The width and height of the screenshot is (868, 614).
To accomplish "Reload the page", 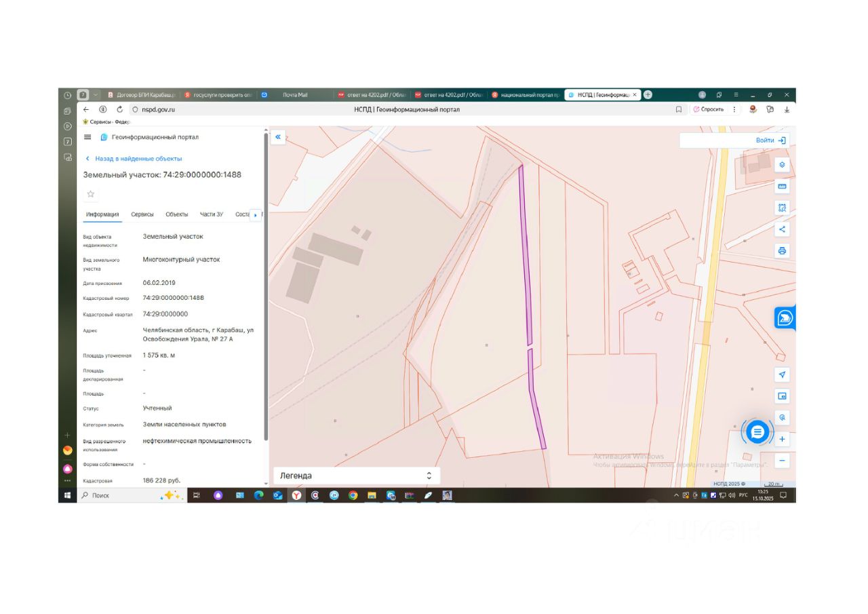I will click(x=120, y=109).
